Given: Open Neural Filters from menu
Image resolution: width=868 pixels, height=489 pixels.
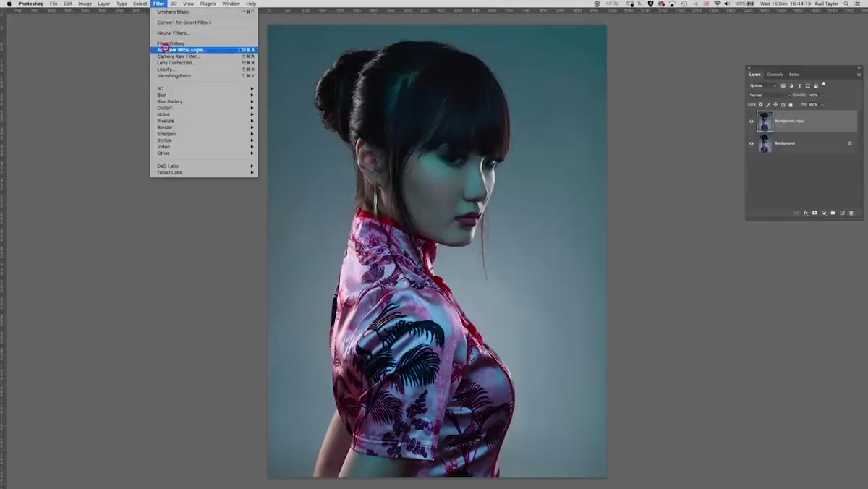Looking at the screenshot, I should pyautogui.click(x=204, y=33).
